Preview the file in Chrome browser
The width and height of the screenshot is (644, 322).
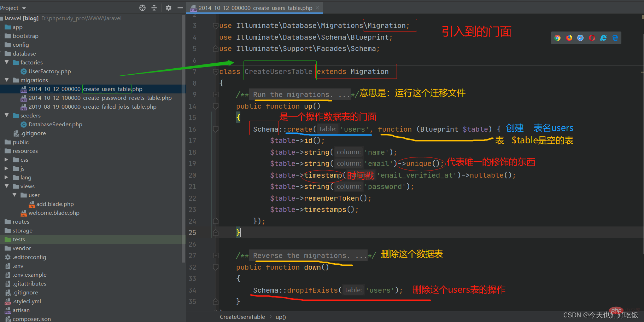[x=557, y=38]
